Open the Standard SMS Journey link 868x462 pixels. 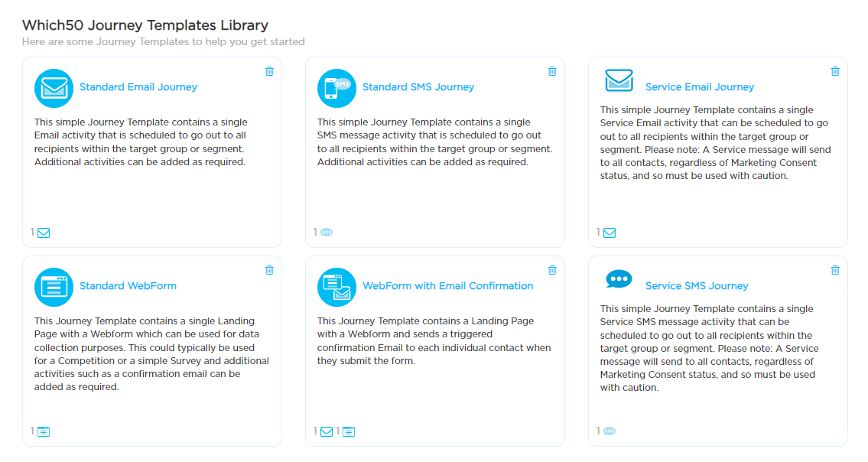tap(418, 87)
